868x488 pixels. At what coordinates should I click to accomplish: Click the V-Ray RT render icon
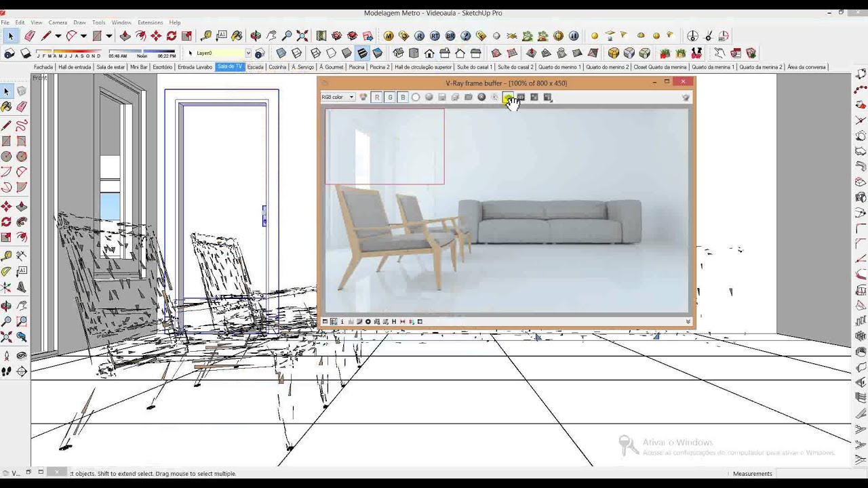[435, 36]
